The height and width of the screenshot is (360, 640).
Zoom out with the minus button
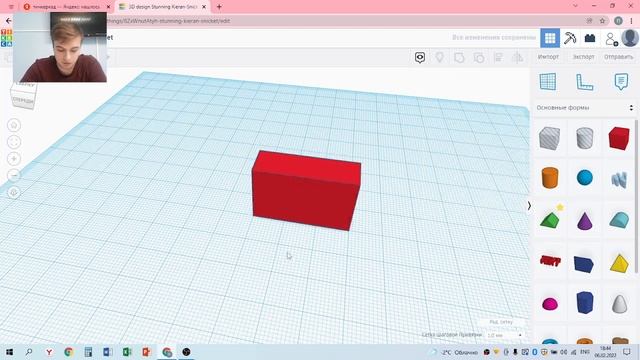(x=14, y=176)
